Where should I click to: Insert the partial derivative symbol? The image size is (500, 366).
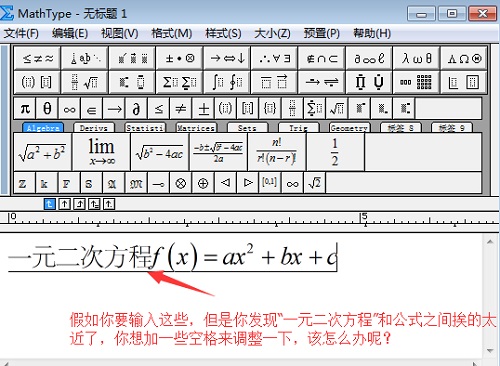pyautogui.click(x=136, y=109)
